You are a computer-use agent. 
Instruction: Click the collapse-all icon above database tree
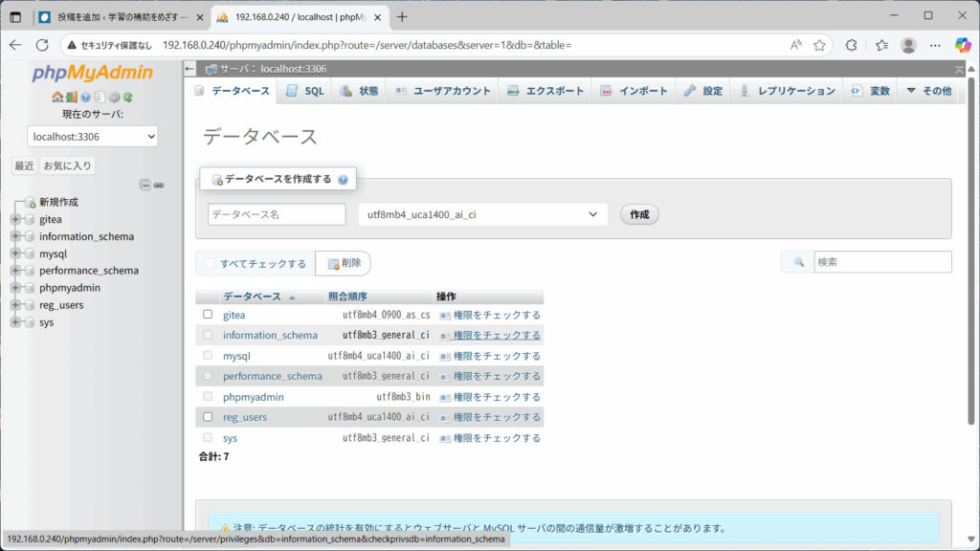(145, 185)
